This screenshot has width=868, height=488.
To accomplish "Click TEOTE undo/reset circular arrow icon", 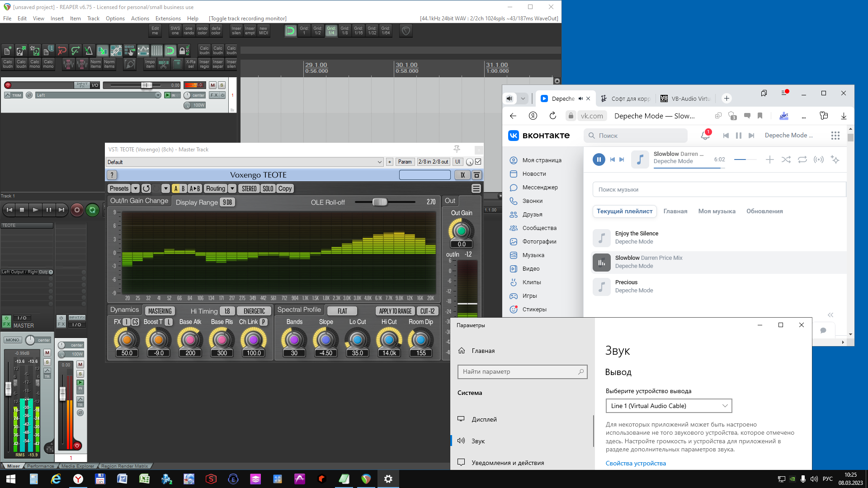I will pyautogui.click(x=146, y=188).
